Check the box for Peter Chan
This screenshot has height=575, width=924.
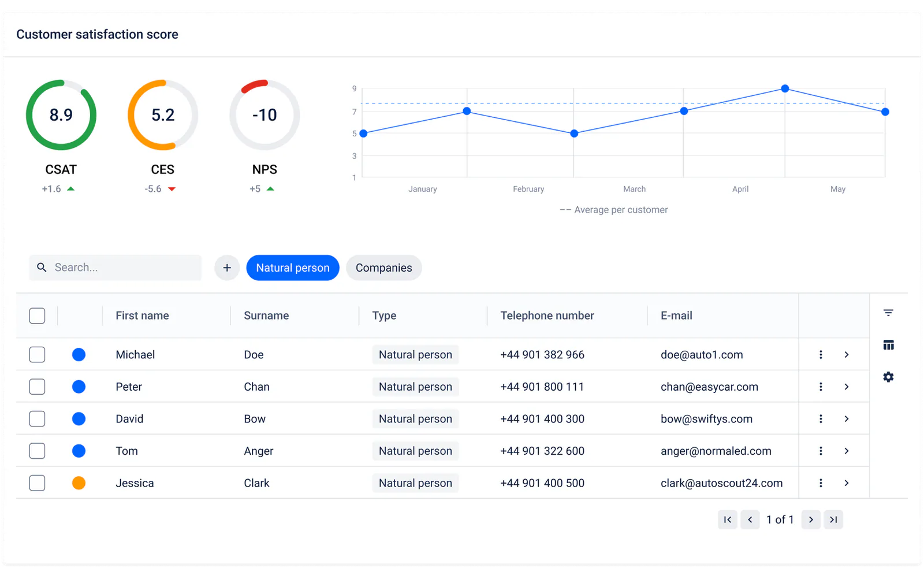37,387
